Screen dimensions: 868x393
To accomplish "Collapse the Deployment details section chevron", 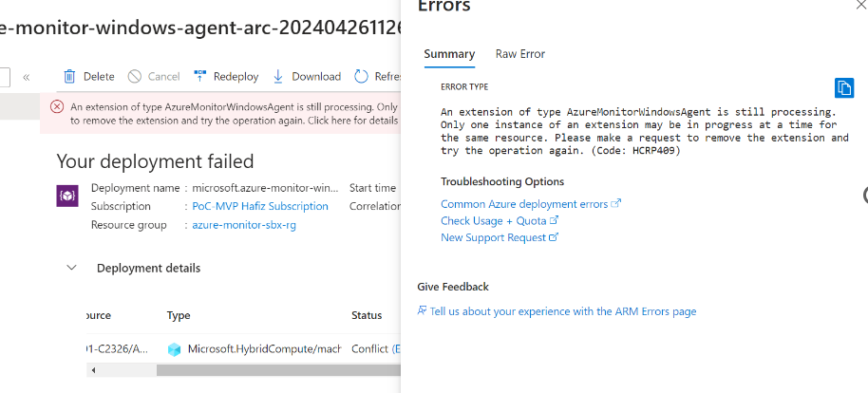I will [71, 268].
